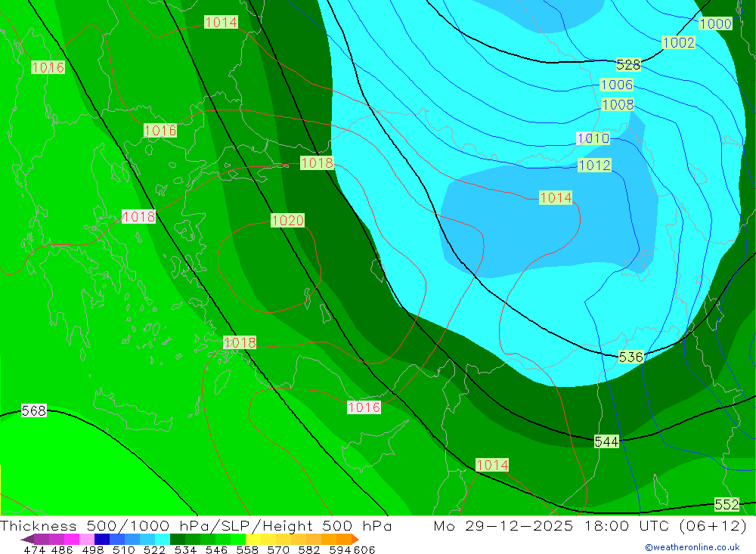Click the 1000 isobar label
The image size is (756, 554).
[x=715, y=23]
